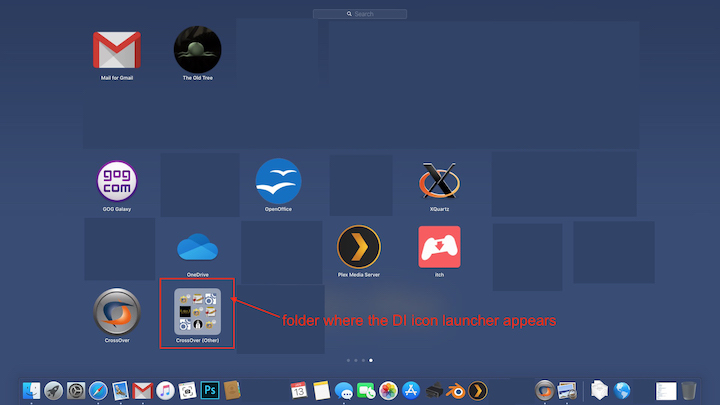Viewport: 720px width, 405px height.
Task: Open XQuartz app
Action: [x=439, y=180]
